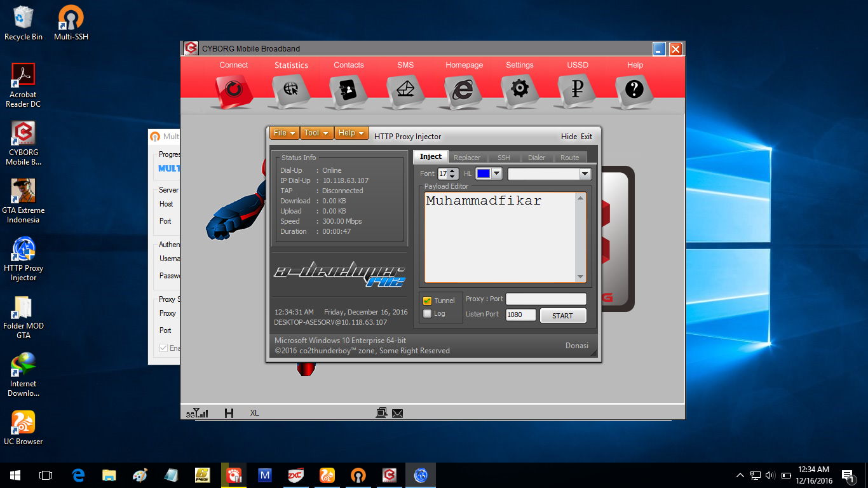Switch to the Route tab
This screenshot has height=488, width=868.
click(570, 158)
